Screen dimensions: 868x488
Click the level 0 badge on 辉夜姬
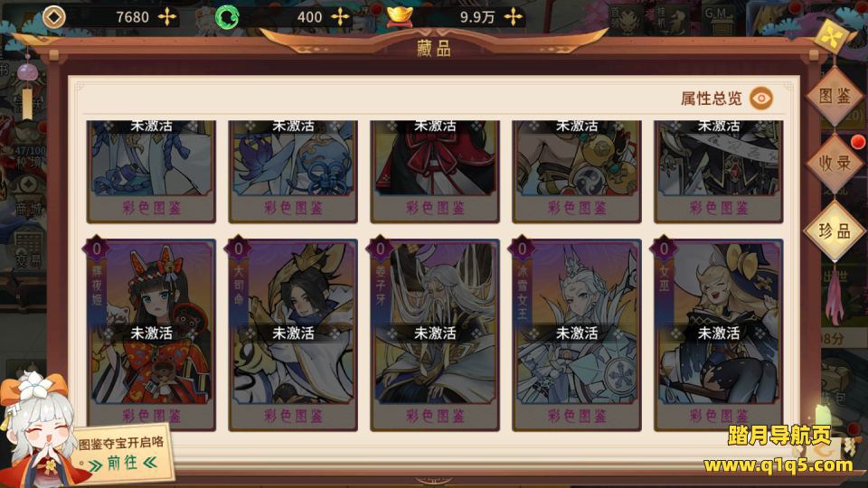click(97, 249)
